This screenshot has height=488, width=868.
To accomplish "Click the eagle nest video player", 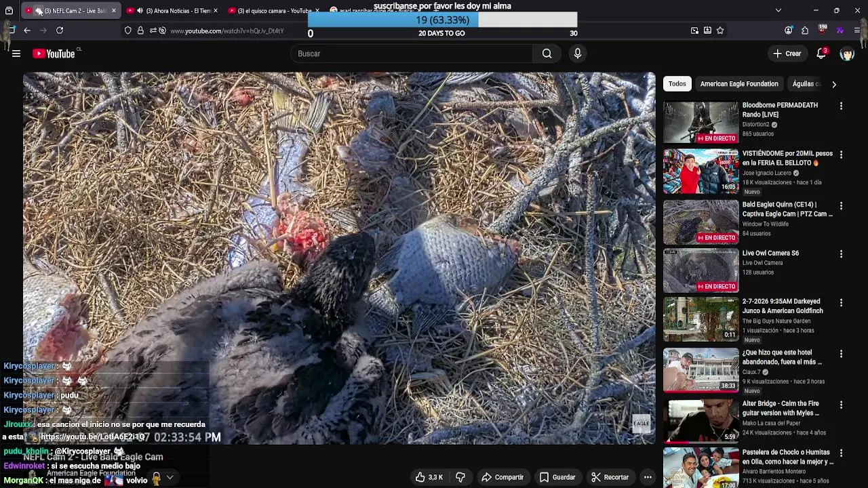I will click(x=339, y=258).
